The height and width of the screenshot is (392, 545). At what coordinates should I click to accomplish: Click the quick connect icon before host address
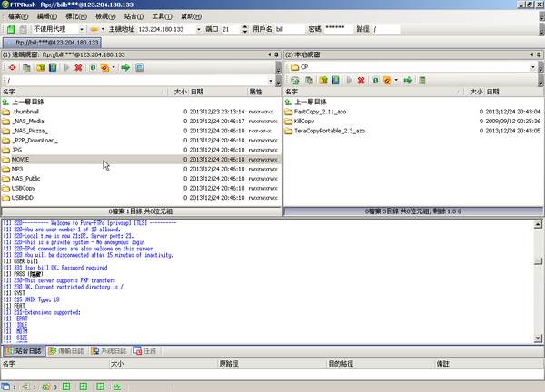click(92, 29)
